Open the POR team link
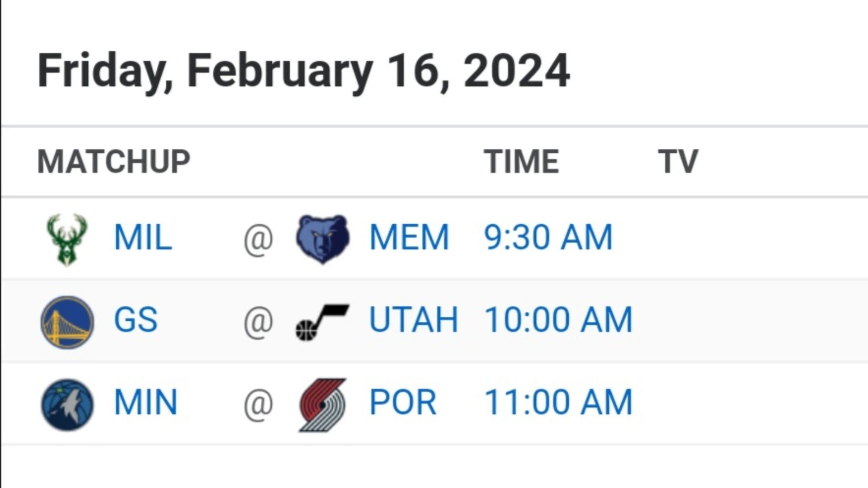This screenshot has width=868, height=488. pyautogui.click(x=403, y=402)
